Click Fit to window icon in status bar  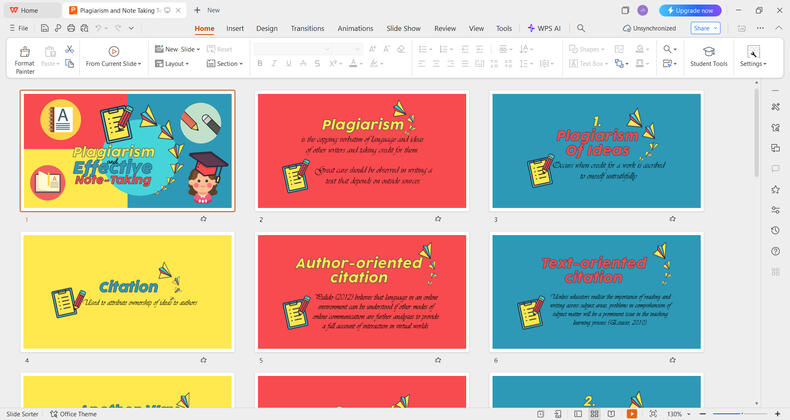click(x=653, y=414)
